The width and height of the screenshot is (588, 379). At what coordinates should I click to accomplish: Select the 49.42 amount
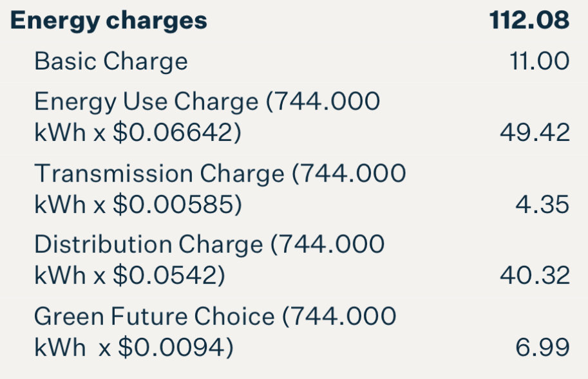(x=535, y=133)
